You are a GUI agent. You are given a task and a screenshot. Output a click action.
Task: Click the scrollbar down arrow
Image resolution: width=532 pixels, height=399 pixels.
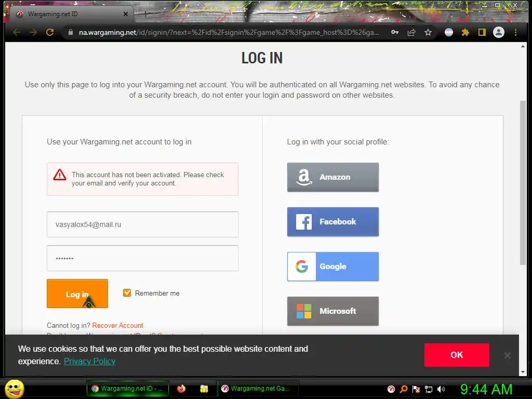523,372
